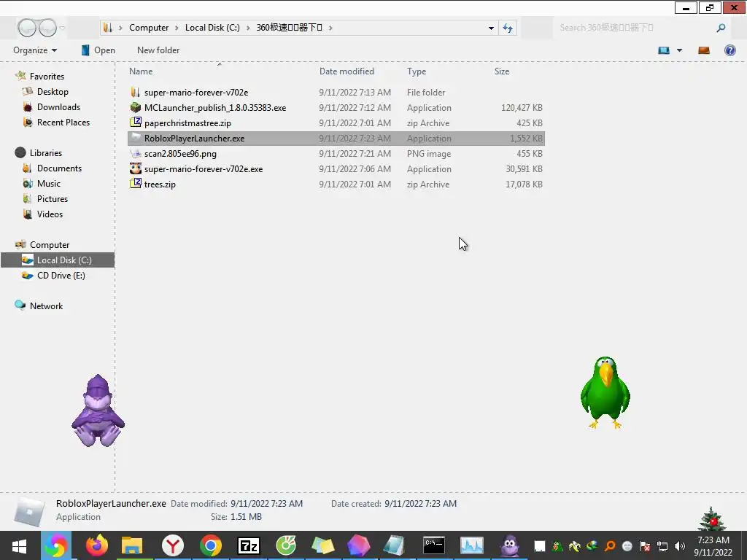The height and width of the screenshot is (560, 747).
Task: Click the refresh button next to address bar
Action: point(508,28)
